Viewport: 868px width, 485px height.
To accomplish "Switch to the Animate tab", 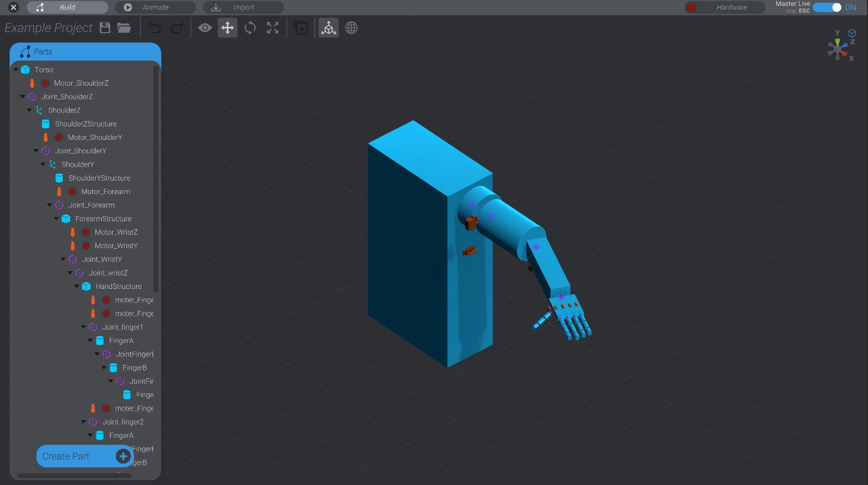I will 155,8.
